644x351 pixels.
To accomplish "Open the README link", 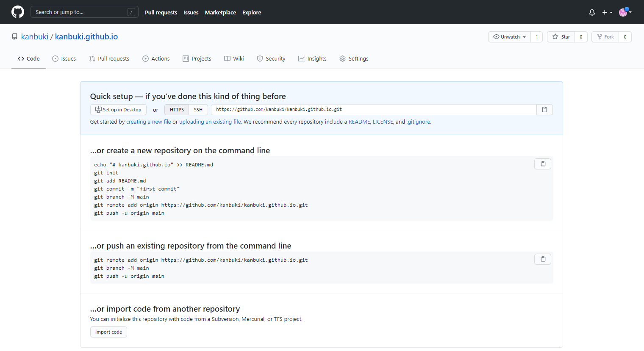I will (359, 122).
